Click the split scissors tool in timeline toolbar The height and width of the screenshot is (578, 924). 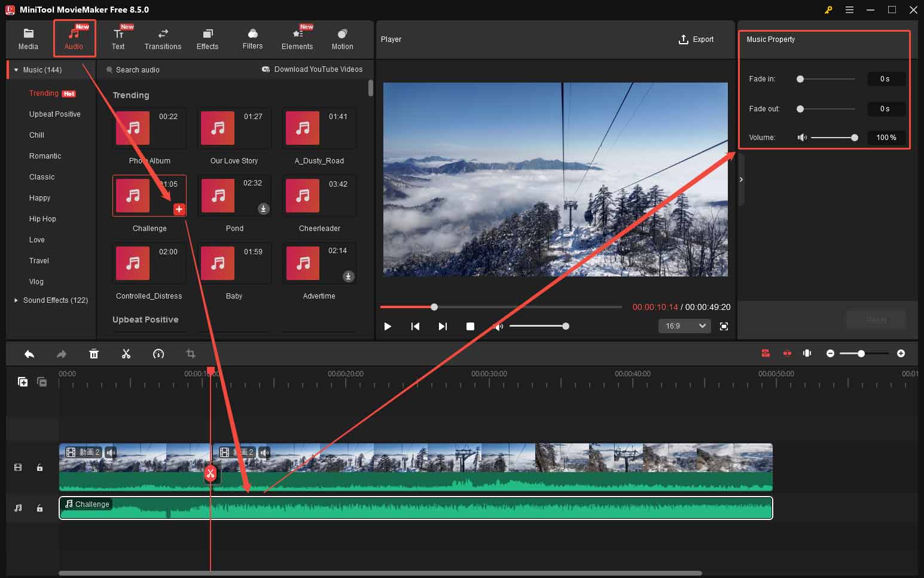tap(126, 354)
